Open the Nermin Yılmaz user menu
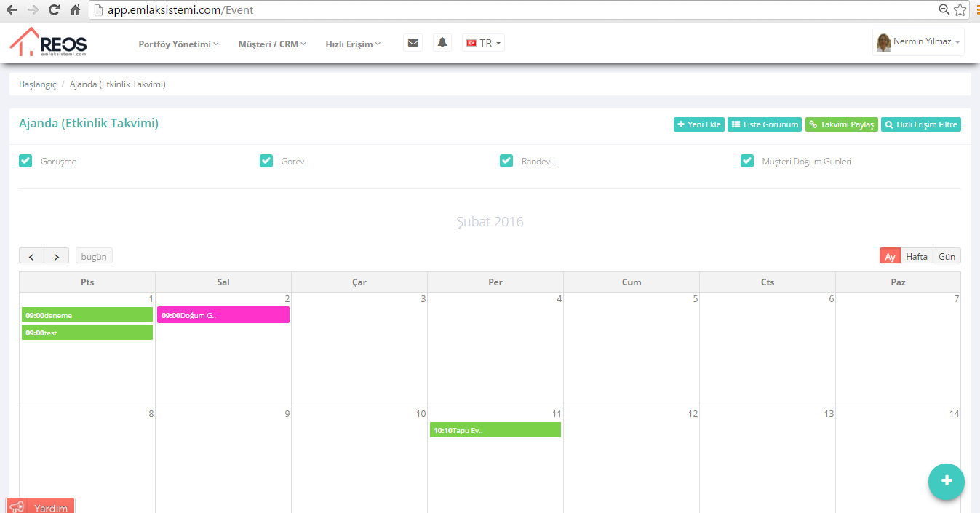 [x=918, y=42]
